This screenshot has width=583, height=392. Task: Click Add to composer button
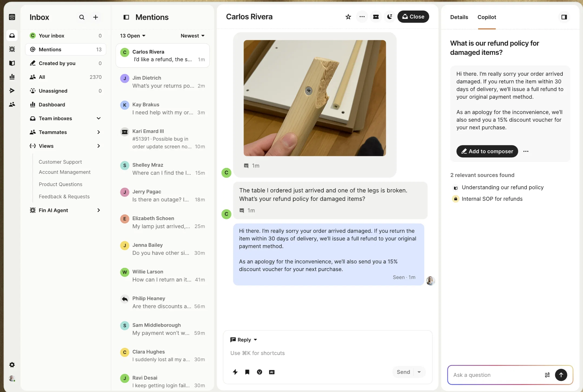coord(487,151)
